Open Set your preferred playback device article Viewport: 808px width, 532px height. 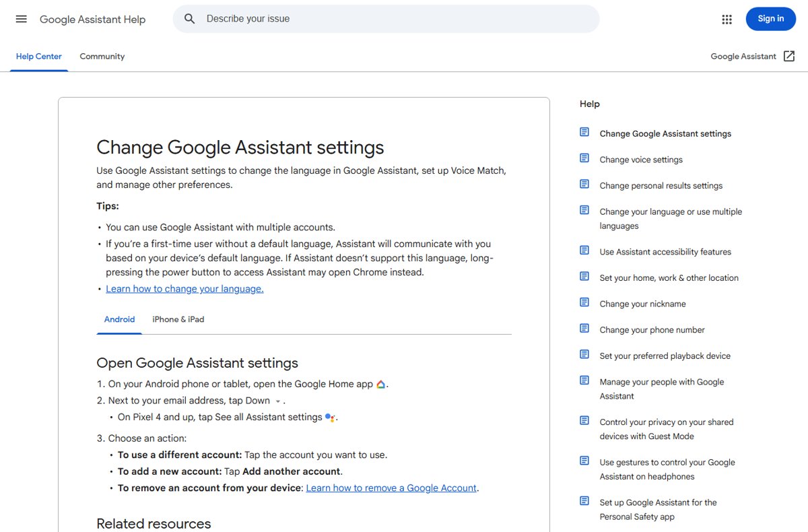coord(665,356)
